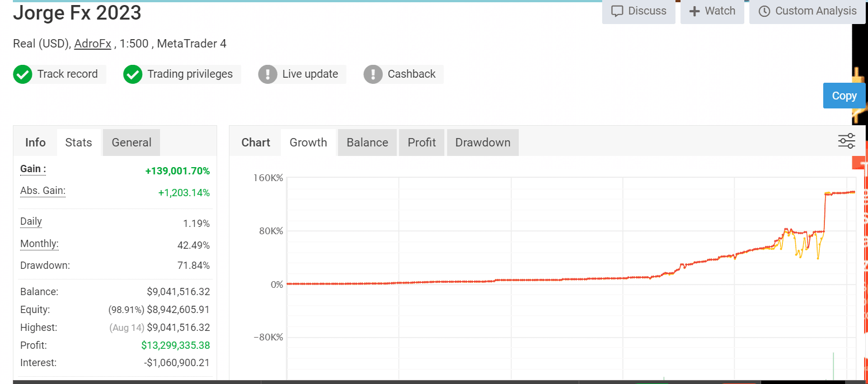This screenshot has height=384, width=868.
Task: Click the Cashback gray exclamation icon
Action: [373, 74]
